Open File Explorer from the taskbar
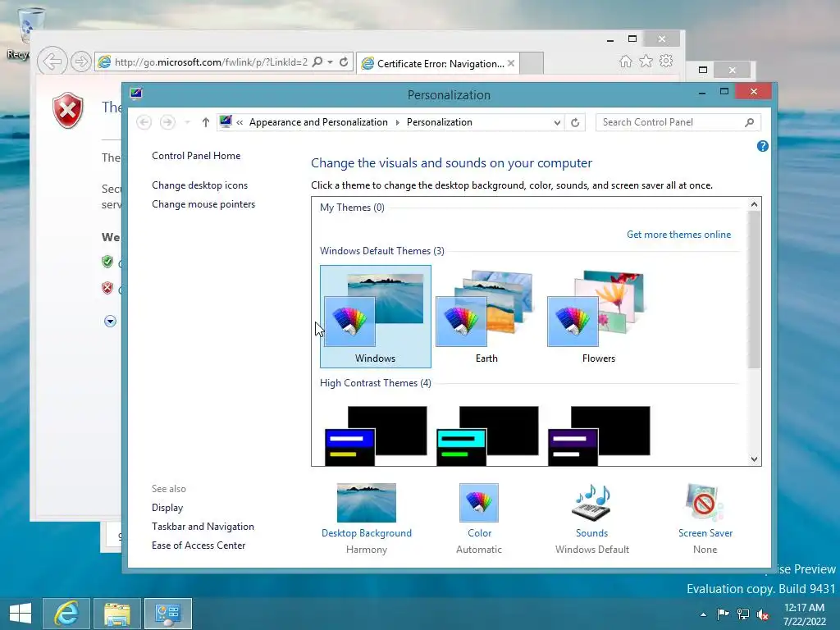Viewport: 840px width, 630px height. [117, 614]
